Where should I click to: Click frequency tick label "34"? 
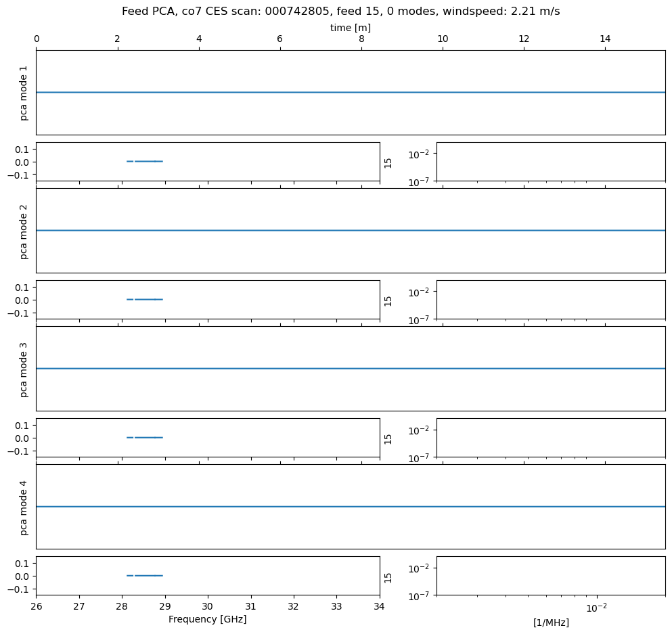coord(379,606)
